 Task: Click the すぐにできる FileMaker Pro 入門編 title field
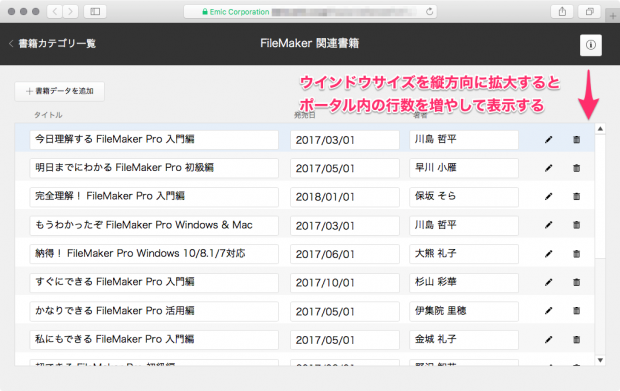pyautogui.click(x=154, y=282)
